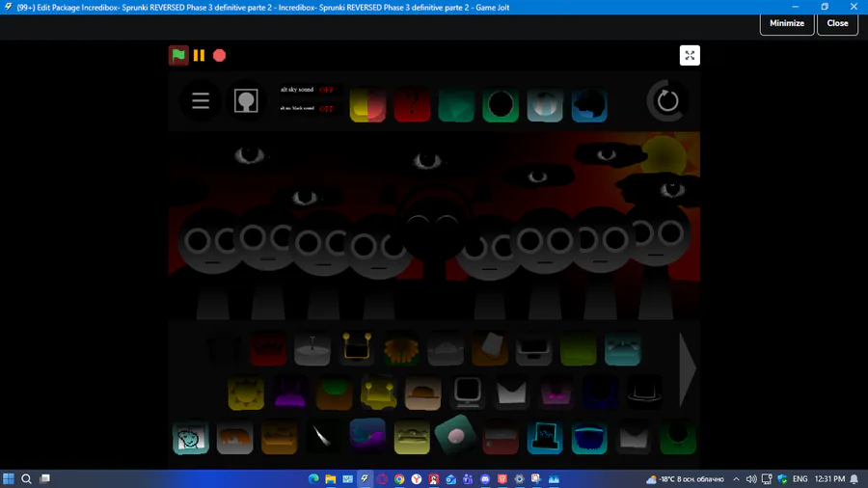Toggle the alt ms. black sound OFF switch

[x=326, y=108]
